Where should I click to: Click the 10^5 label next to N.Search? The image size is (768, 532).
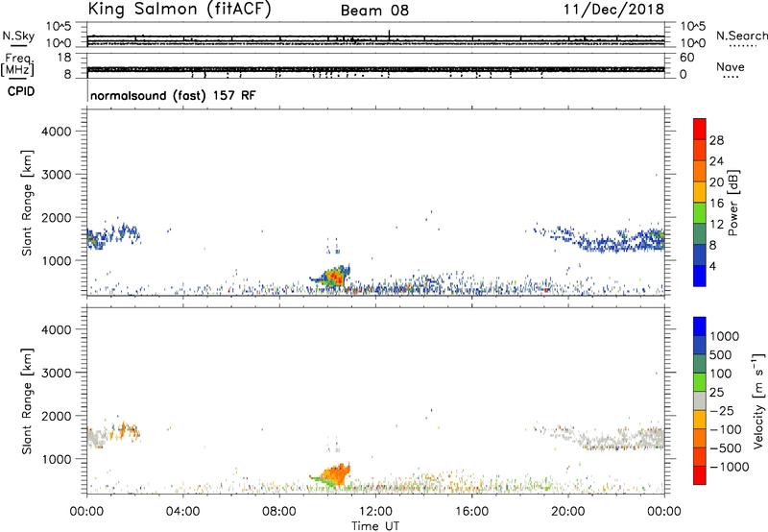[692, 27]
